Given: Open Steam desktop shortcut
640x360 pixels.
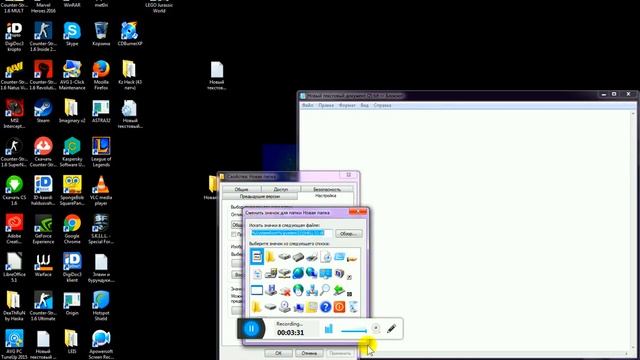Looking at the screenshot, I should pyautogui.click(x=43, y=111).
